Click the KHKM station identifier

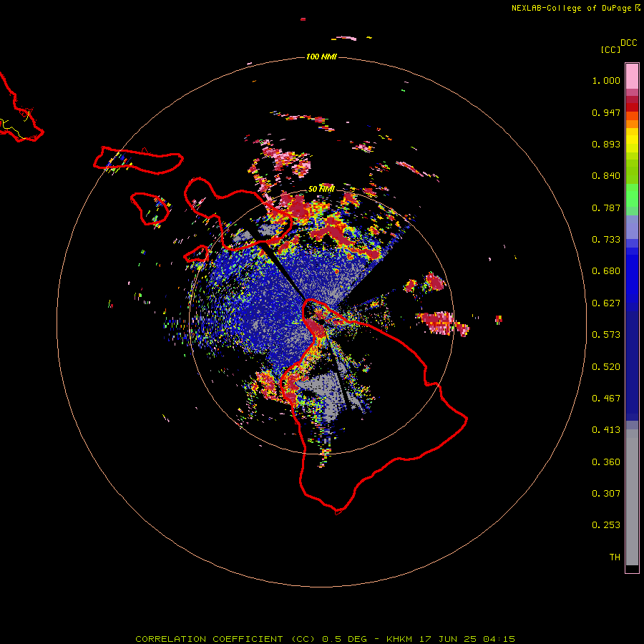click(399, 639)
